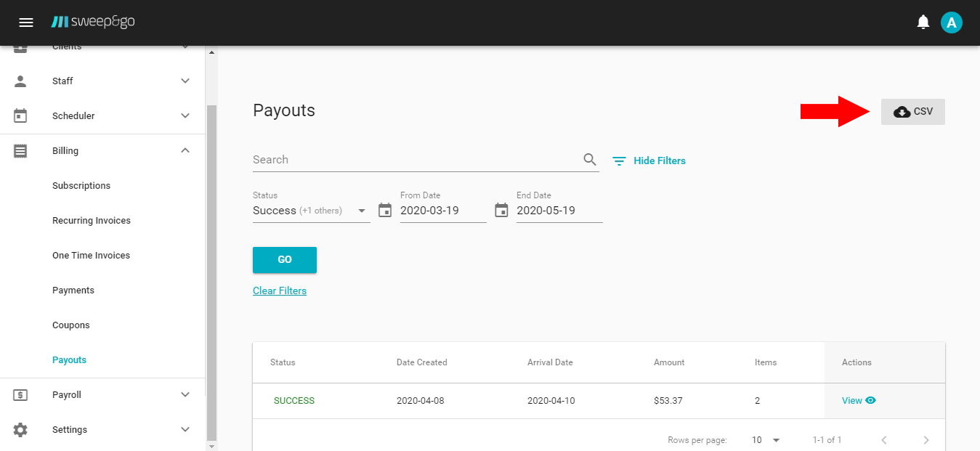
Task: Open the hamburger navigation menu
Action: pyautogui.click(x=26, y=23)
